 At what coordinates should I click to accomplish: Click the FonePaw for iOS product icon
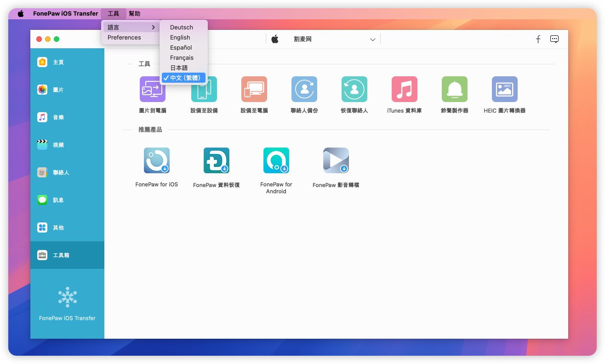click(157, 160)
